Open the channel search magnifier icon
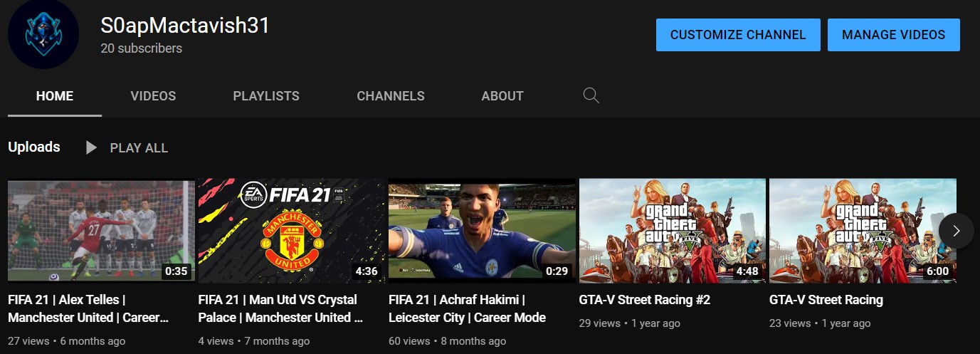Screen dimensions: 980x354 pyautogui.click(x=591, y=95)
